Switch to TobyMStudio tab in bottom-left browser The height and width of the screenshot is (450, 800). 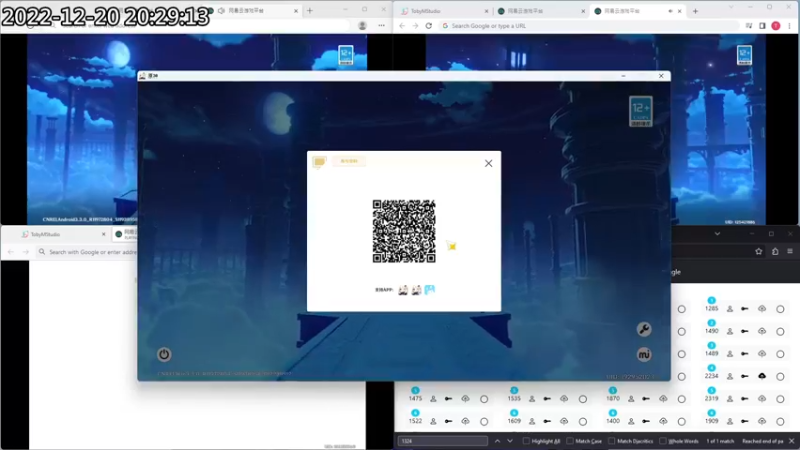tap(64, 234)
